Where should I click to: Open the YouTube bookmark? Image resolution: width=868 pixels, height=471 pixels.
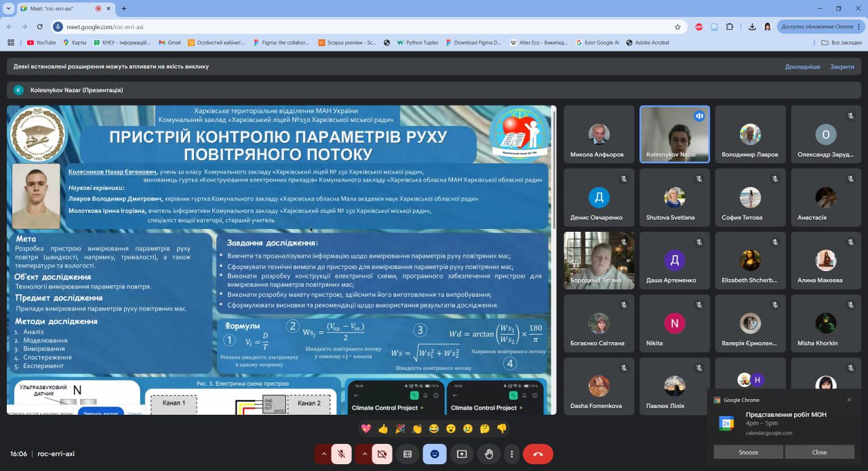click(x=41, y=43)
